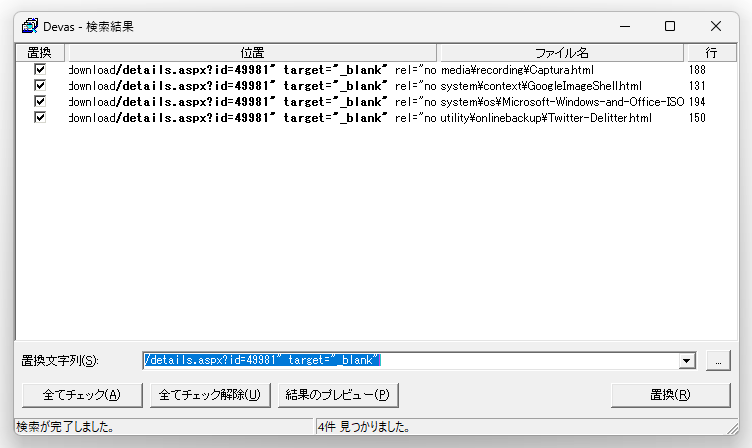This screenshot has width=752, height=448.
Task: Open 結果のプレビュー(P) preview button
Action: click(x=338, y=395)
